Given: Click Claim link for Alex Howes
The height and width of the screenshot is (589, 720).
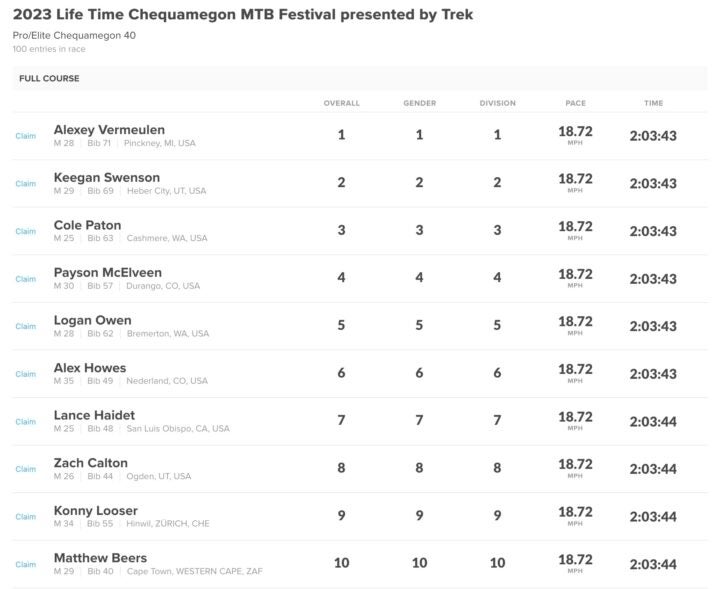Looking at the screenshot, I should (26, 374).
